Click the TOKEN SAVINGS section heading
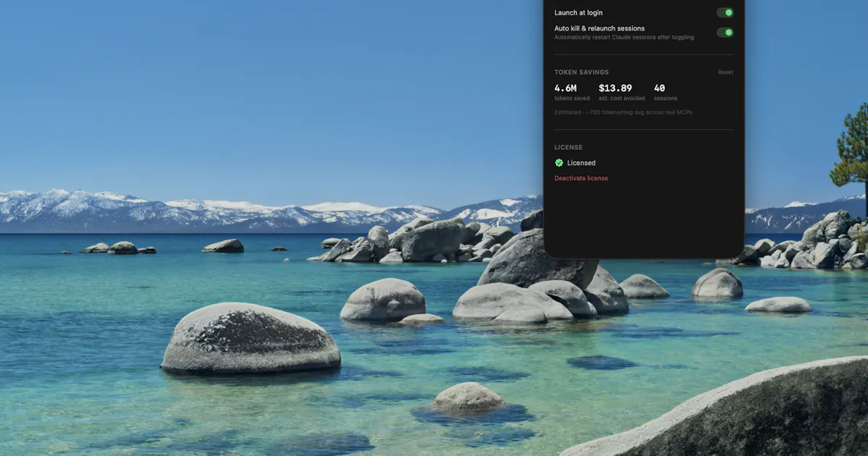 tap(582, 72)
